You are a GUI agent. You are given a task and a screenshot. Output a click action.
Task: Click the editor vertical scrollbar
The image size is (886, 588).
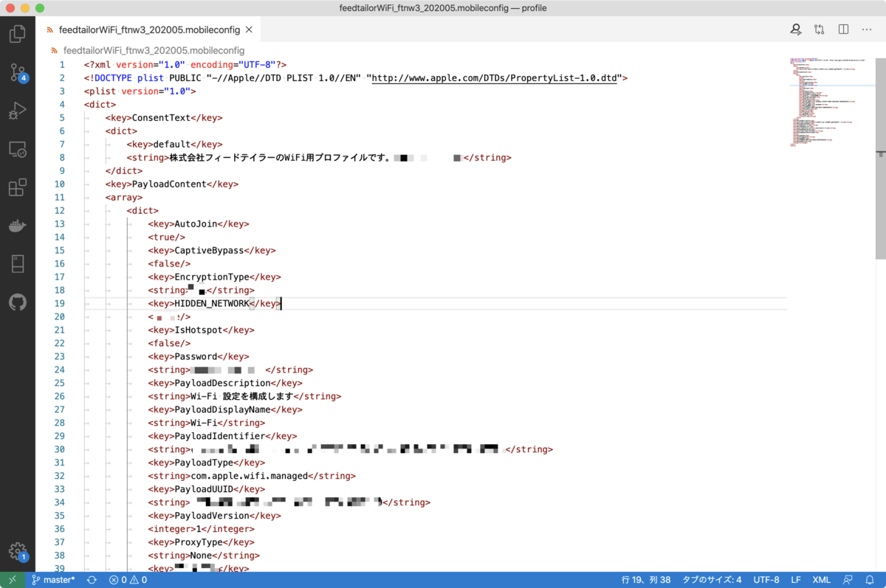point(881,159)
